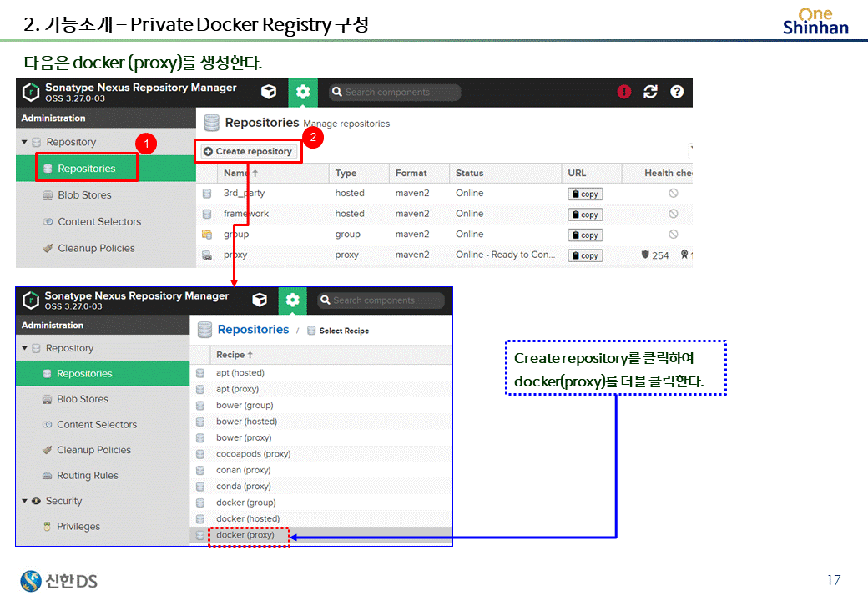Select the docker (hosted) recipe
This screenshot has height=601, width=868.
(321, 518)
